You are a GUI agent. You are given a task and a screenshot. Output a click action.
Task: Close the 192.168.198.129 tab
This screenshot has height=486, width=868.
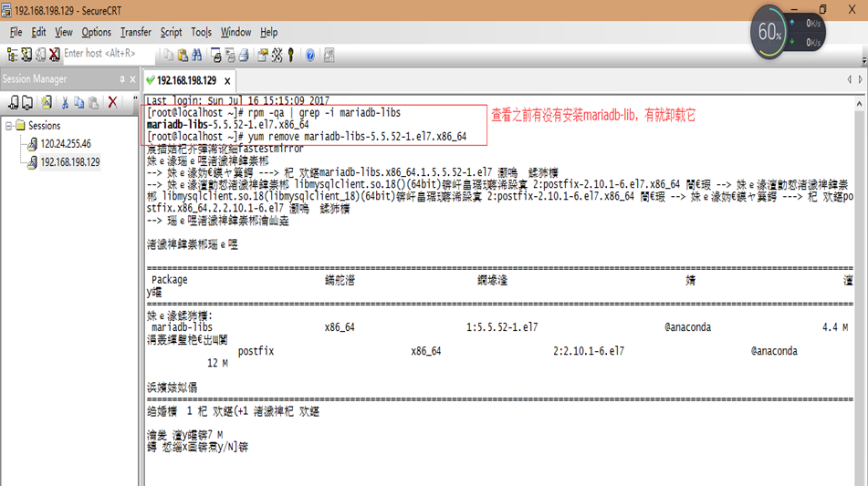pyautogui.click(x=227, y=81)
